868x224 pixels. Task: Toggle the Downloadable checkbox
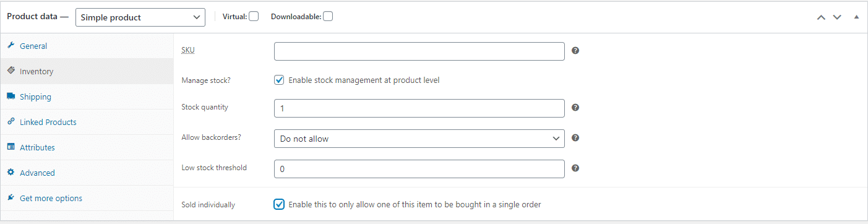(x=328, y=17)
